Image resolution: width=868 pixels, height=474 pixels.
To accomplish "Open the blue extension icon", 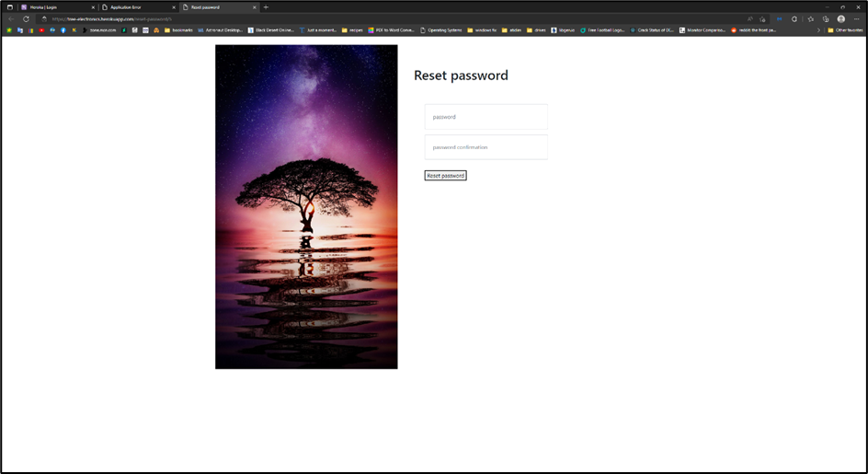I will click(x=780, y=18).
